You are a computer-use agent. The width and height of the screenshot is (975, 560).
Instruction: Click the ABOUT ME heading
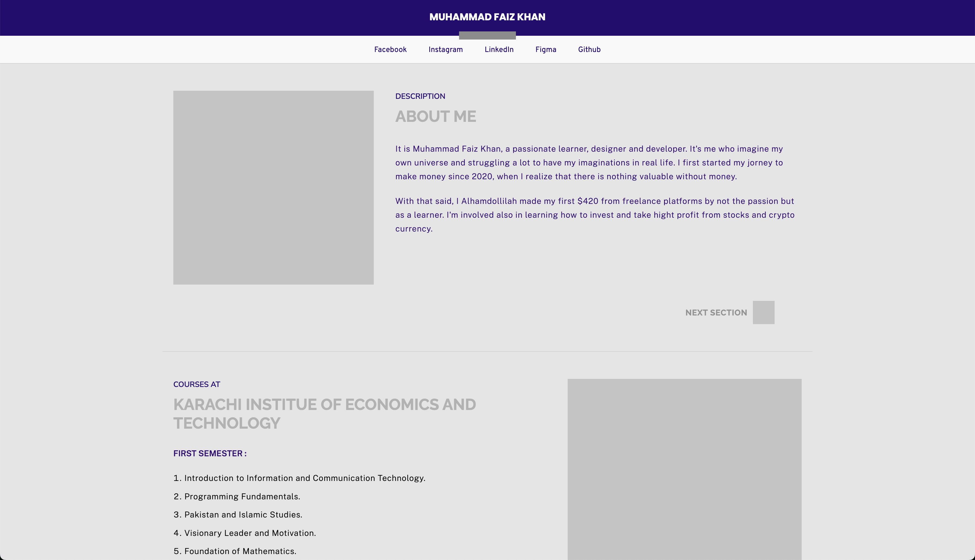[x=435, y=116]
